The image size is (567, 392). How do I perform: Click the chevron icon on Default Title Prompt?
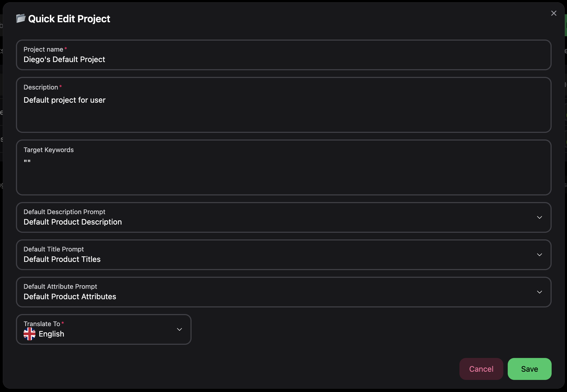(x=539, y=254)
